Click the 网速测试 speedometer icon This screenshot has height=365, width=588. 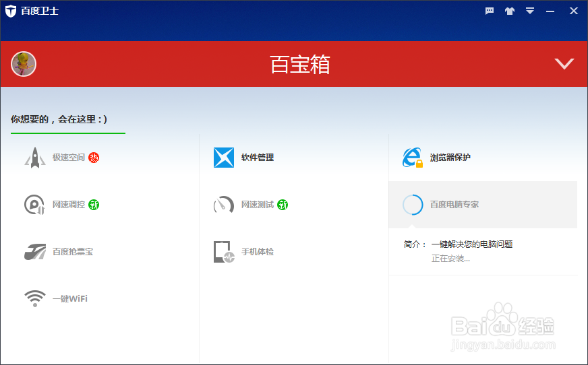coord(224,205)
